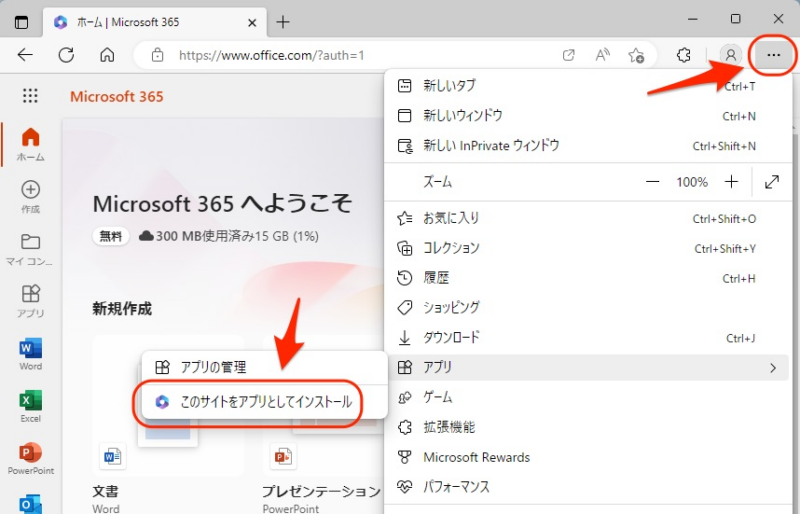The image size is (800, 514).
Task: Open 拡張機能 from the menu
Action: point(586,427)
